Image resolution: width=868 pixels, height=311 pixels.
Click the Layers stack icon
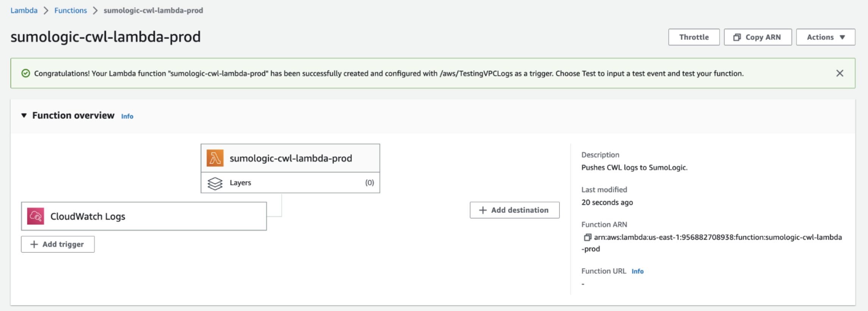coord(215,183)
